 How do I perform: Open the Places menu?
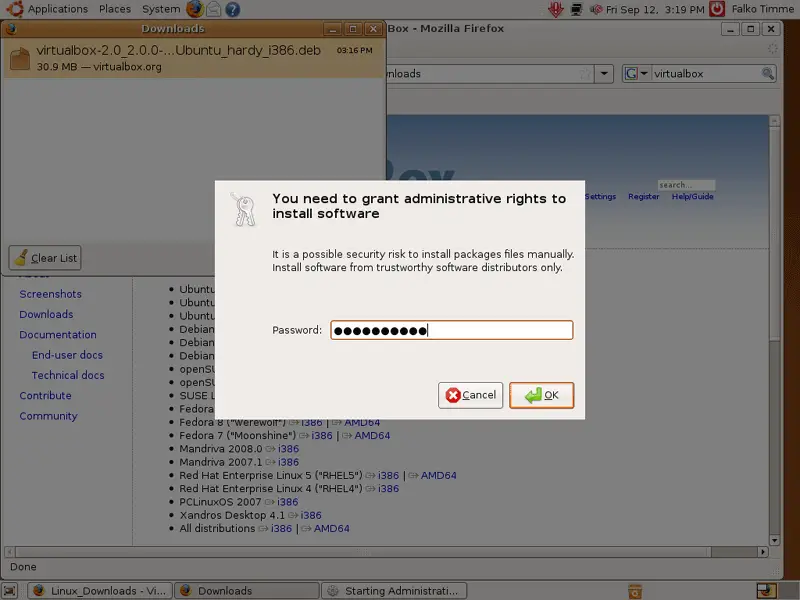(115, 9)
